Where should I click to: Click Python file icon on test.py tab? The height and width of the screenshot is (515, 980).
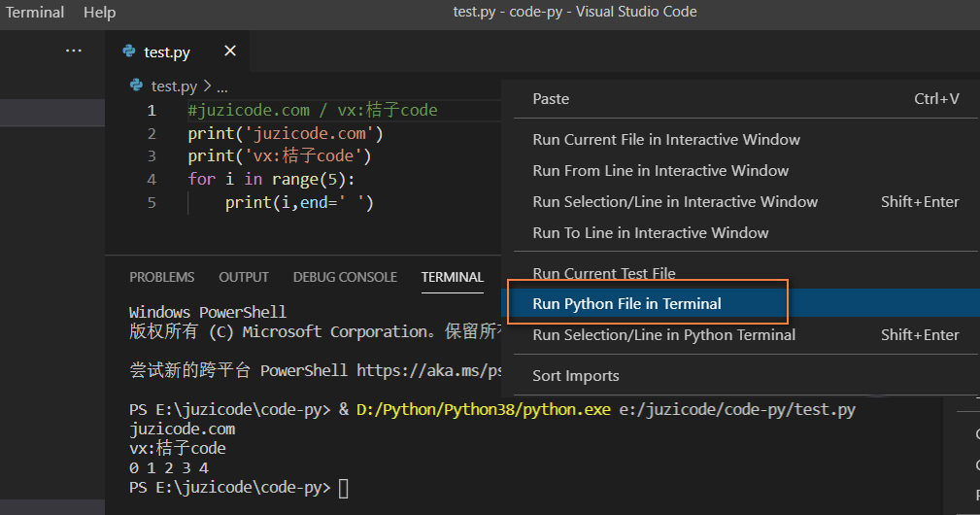click(x=129, y=51)
